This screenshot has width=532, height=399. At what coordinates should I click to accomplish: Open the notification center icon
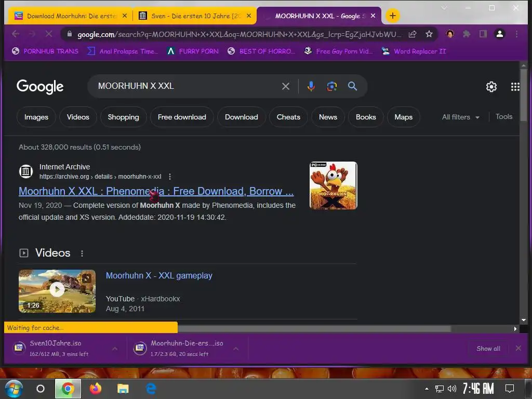510,389
